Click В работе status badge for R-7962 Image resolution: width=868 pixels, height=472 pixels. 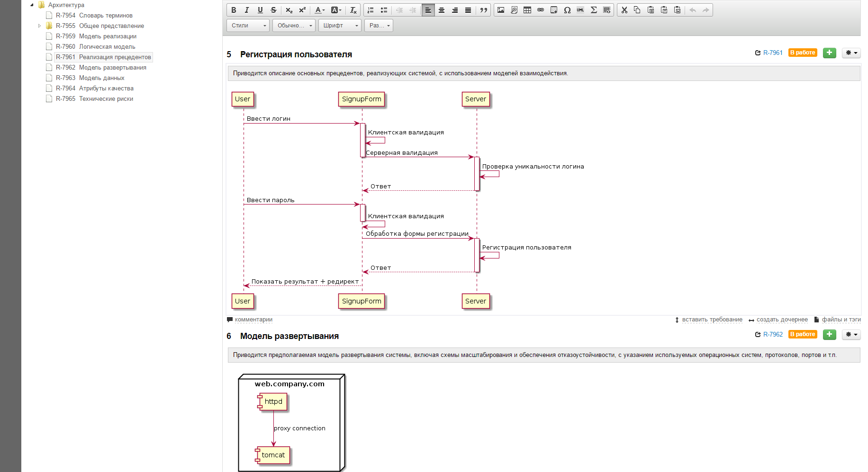click(803, 335)
